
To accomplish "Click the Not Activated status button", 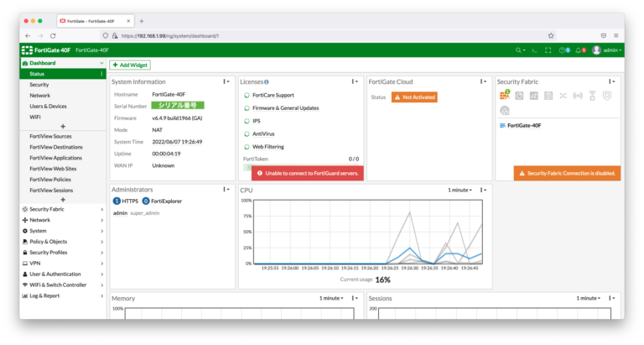I will [414, 97].
